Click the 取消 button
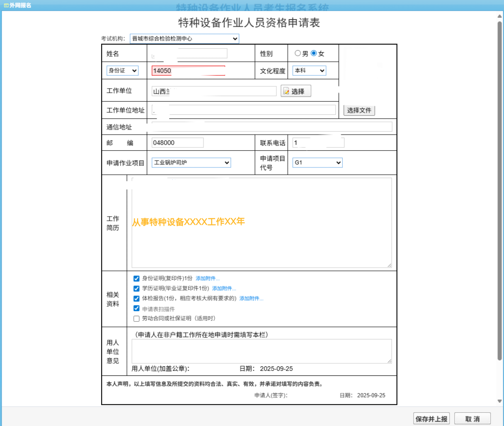504x426 pixels. [472, 419]
